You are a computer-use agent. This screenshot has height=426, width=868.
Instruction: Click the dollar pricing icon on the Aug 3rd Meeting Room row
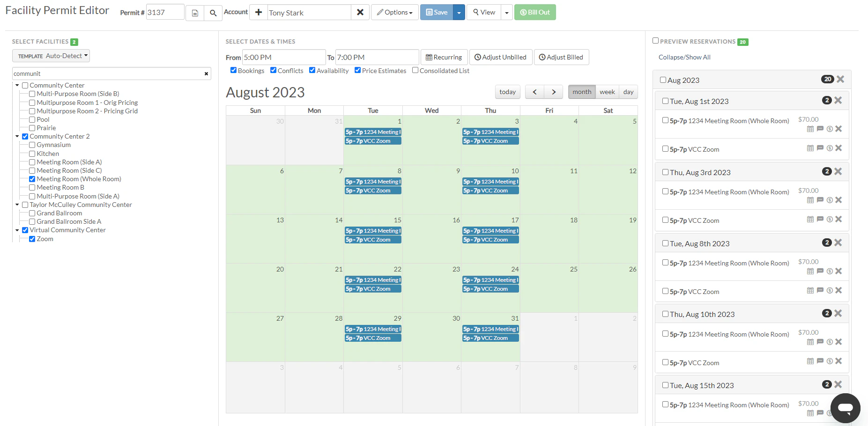(829, 200)
